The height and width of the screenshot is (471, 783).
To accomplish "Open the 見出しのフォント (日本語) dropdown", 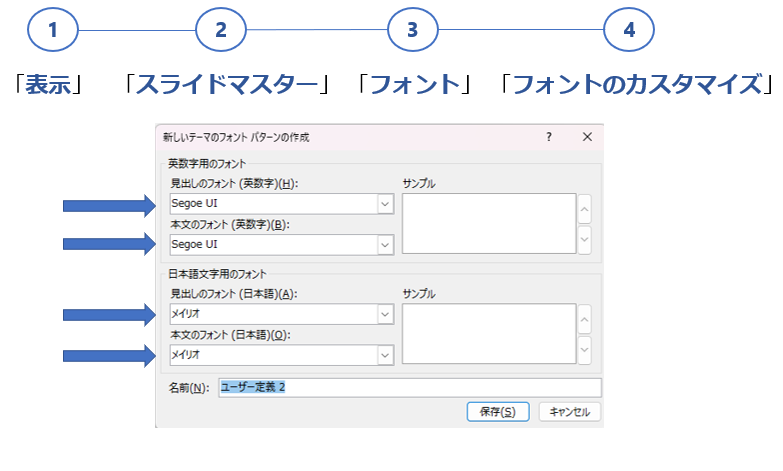I will [x=385, y=314].
